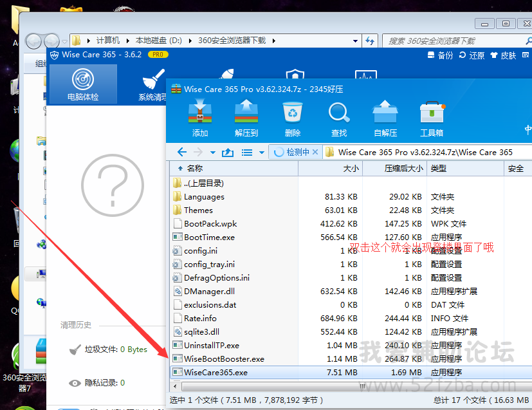532x410 pixels.
Task: Click 还原 (Restore) in Wise Care title bar
Action: [x=472, y=55]
